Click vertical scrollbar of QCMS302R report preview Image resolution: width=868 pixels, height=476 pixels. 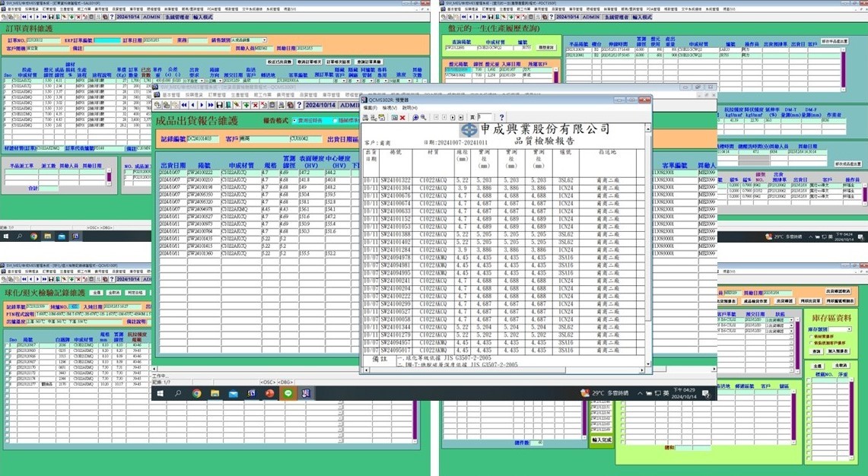pyautogui.click(x=648, y=246)
